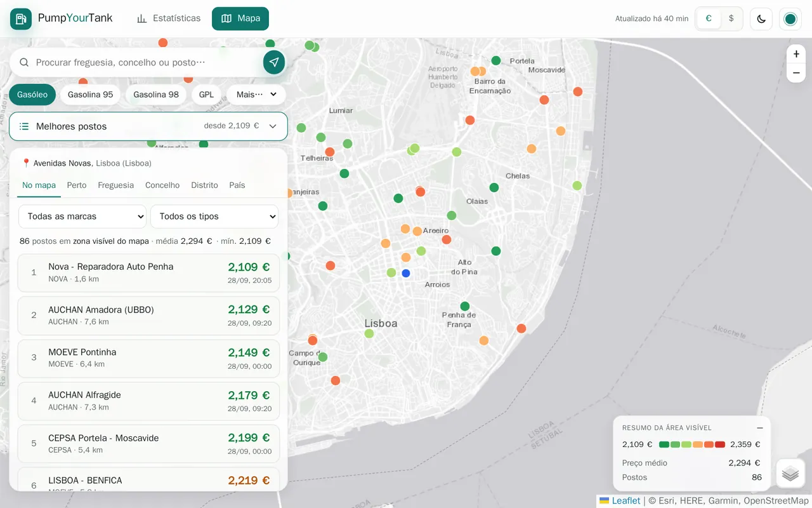Open AUCHAN Amadora (UBBO) station entry
The width and height of the screenshot is (812, 508).
(148, 315)
